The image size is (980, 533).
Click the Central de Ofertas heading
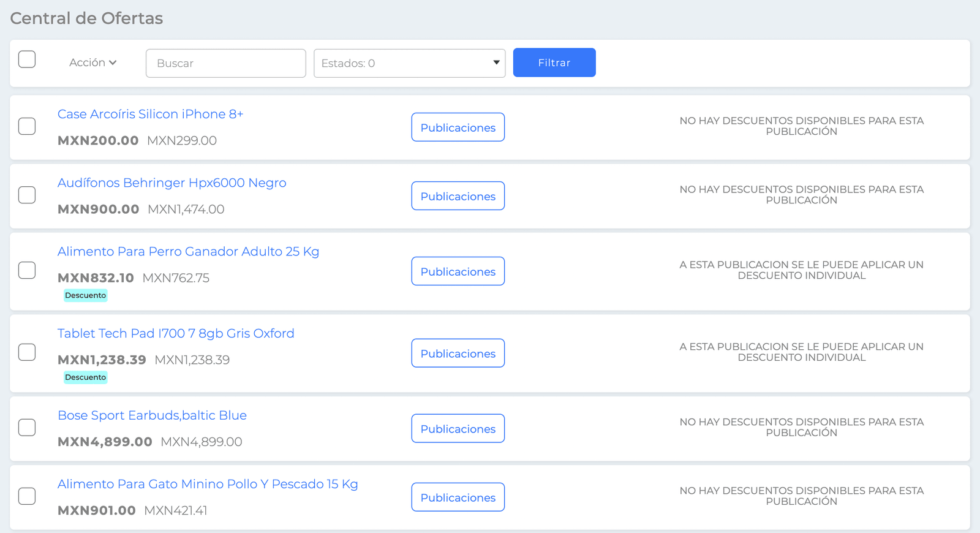tap(86, 18)
